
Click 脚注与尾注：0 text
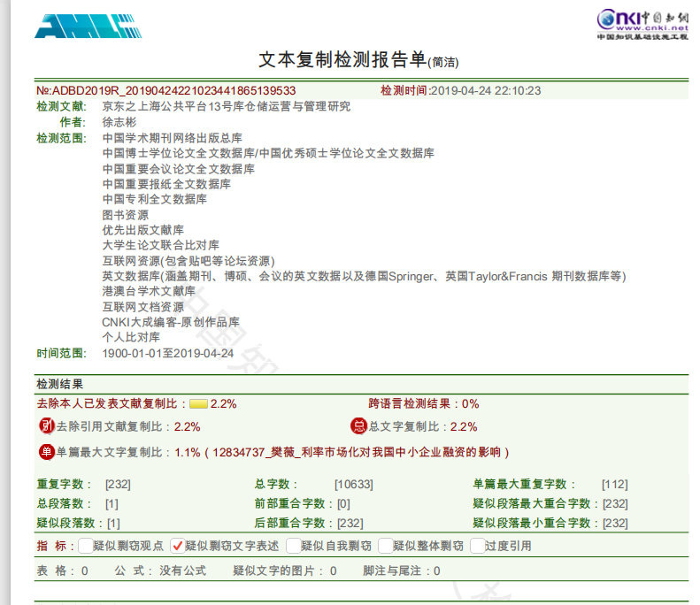(402, 571)
